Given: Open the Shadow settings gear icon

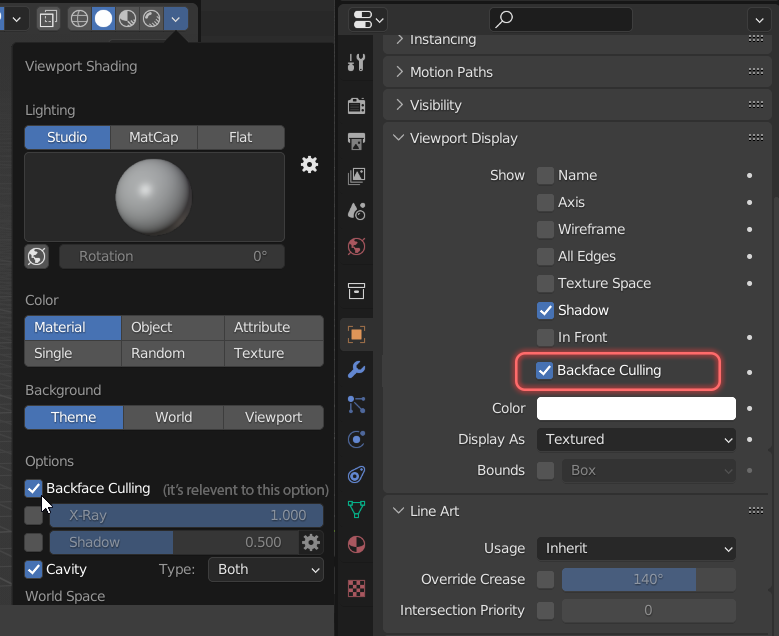Looking at the screenshot, I should [311, 542].
